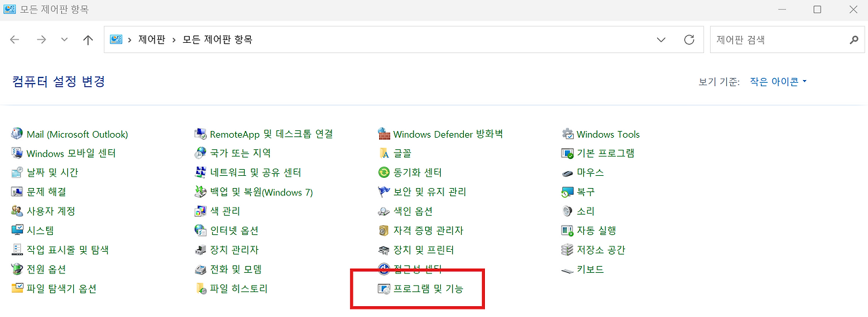Open the 장치 관리자 icon
Viewport: 868px width, 317px height.
point(201,250)
